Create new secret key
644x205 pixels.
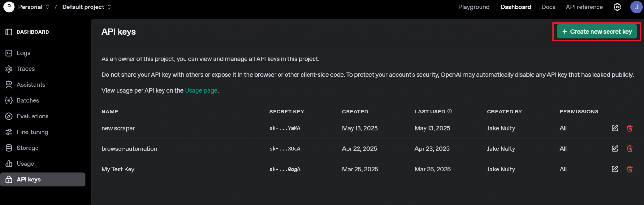click(x=597, y=32)
